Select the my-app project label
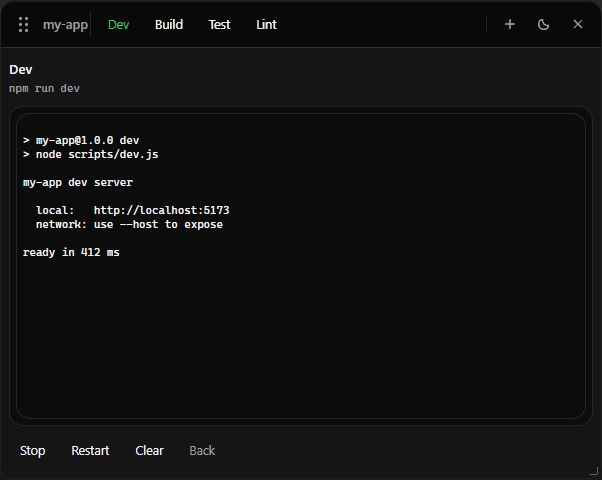Viewport: 602px width, 480px height. click(65, 25)
